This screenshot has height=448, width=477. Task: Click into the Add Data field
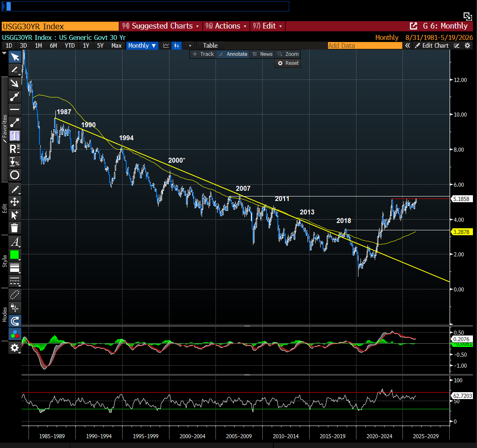pyautogui.click(x=365, y=46)
